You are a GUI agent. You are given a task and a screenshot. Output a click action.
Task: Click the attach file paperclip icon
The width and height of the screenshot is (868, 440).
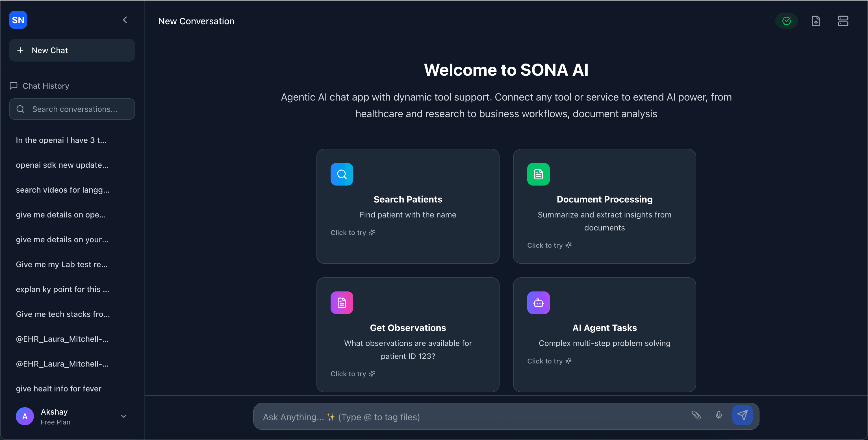[696, 415]
